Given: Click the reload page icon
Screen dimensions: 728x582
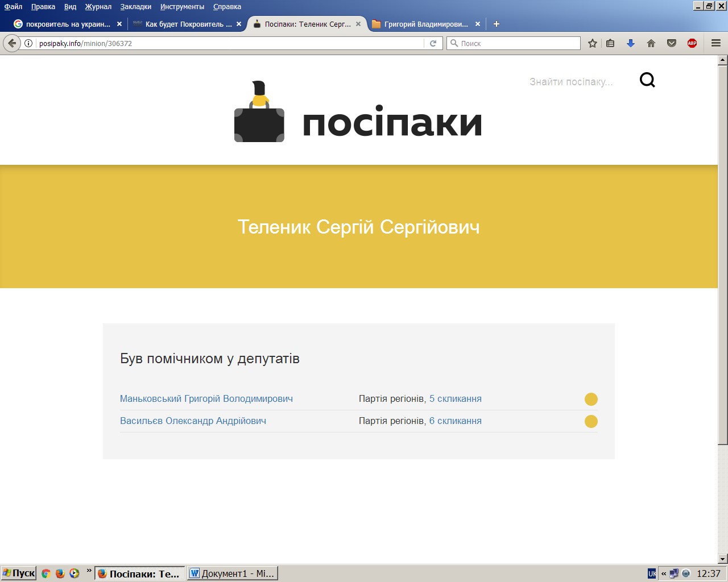Looking at the screenshot, I should tap(433, 43).
